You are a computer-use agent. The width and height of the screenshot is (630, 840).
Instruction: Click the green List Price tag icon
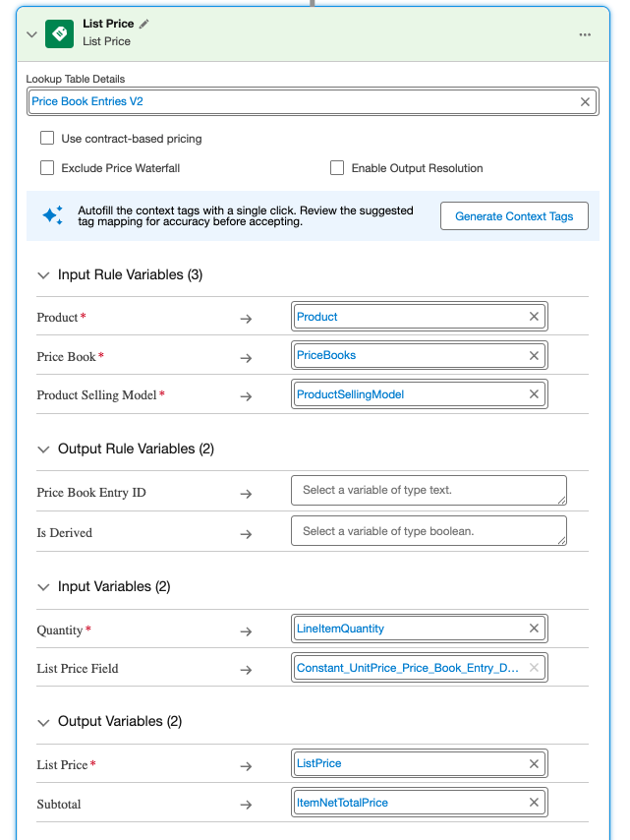tap(59, 33)
